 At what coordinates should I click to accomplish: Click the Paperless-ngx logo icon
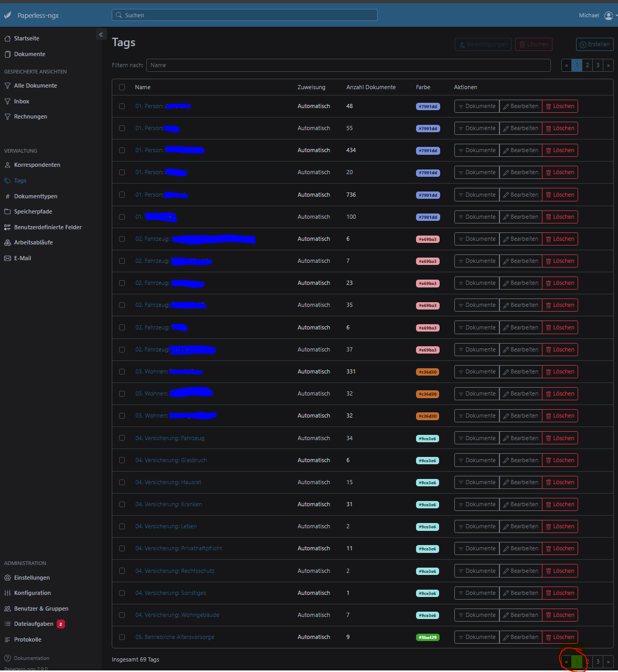(x=7, y=15)
